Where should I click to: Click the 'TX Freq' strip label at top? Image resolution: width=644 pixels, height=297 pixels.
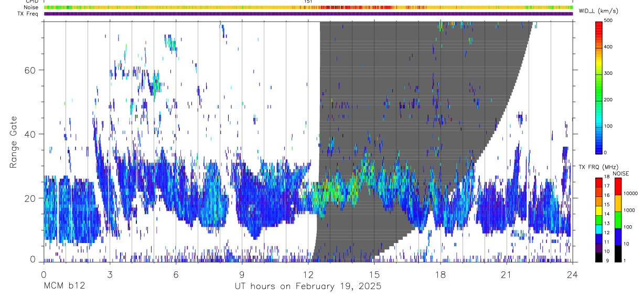28,14
